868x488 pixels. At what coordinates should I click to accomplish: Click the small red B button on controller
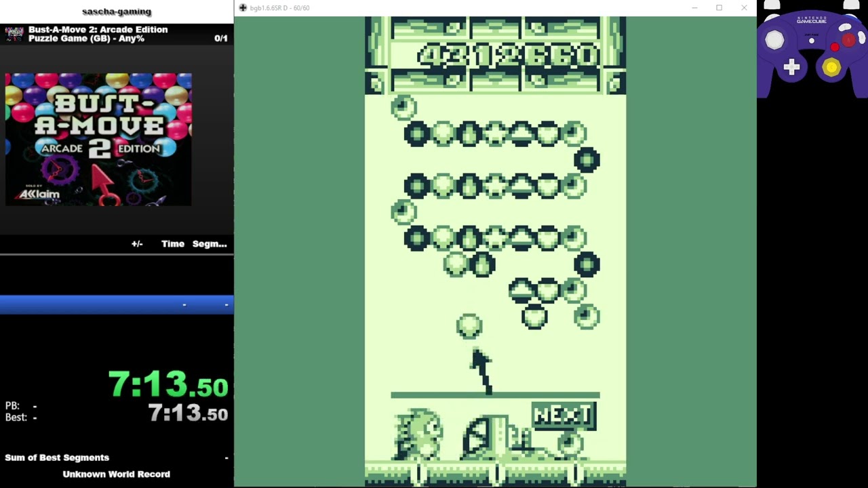coord(835,47)
